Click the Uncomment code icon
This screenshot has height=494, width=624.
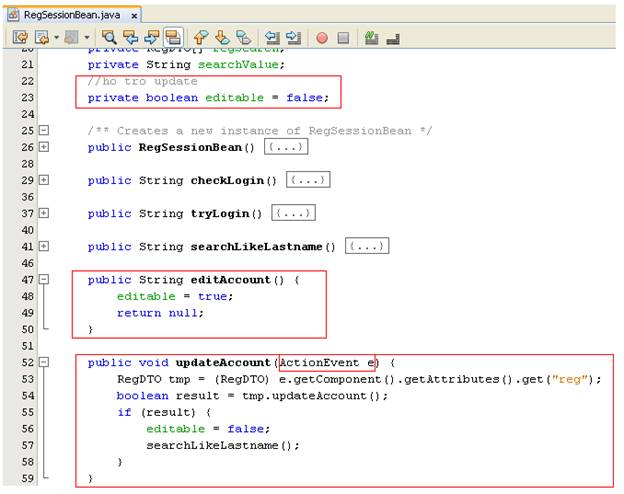pyautogui.click(x=371, y=37)
